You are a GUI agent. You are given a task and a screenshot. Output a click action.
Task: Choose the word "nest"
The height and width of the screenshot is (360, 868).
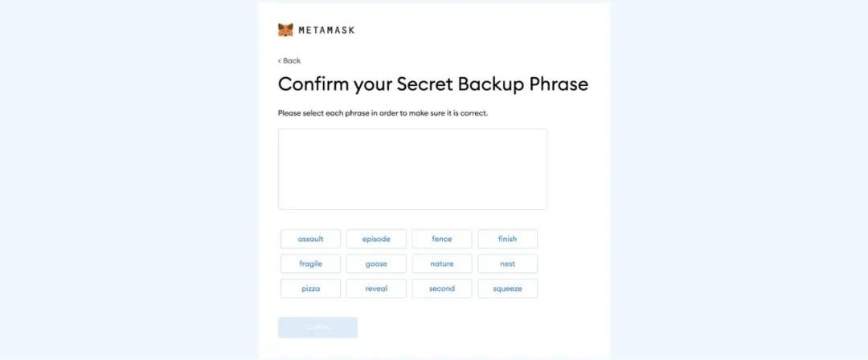click(507, 264)
